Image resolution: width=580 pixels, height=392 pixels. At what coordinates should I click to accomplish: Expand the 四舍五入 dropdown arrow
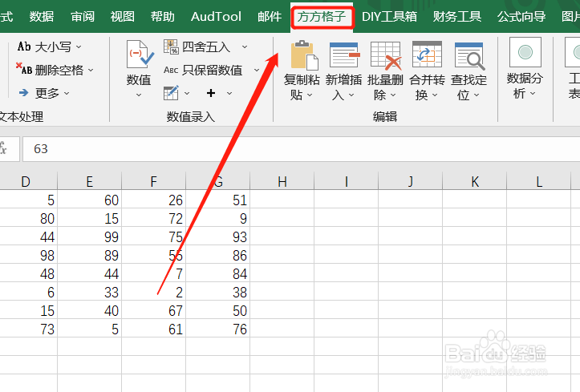pos(245,47)
